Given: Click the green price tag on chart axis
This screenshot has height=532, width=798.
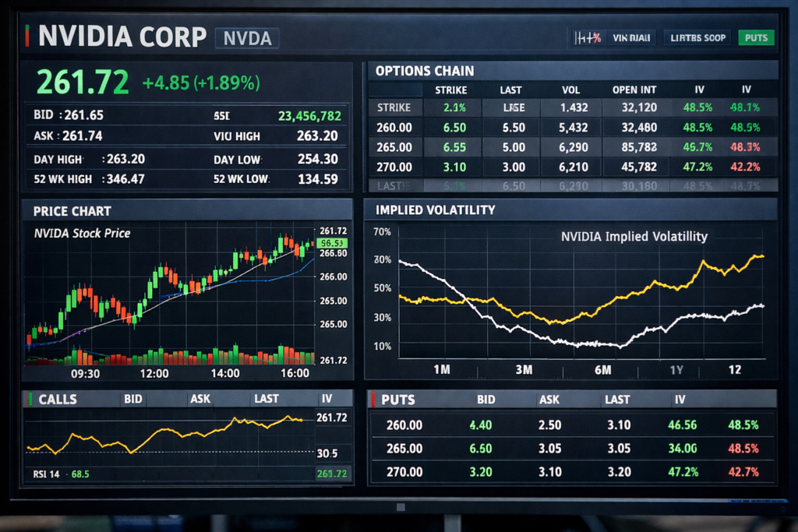Looking at the screenshot, I should point(332,243).
